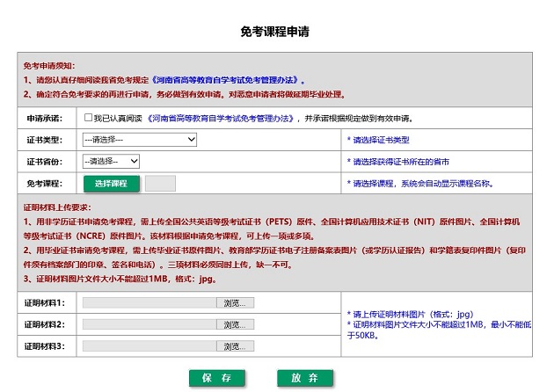Click the small box beside 选择课程
The image size is (554, 392).
tap(160, 184)
